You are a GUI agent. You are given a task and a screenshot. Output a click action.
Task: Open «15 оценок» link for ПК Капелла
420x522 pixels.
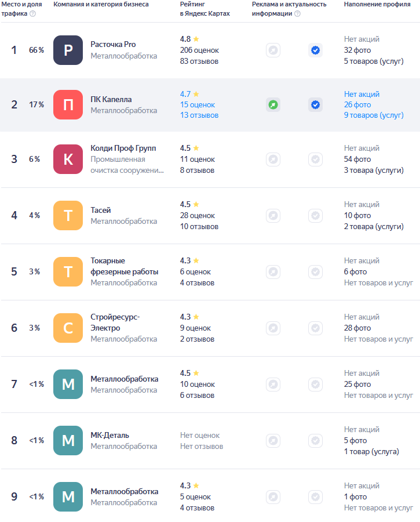(x=197, y=105)
